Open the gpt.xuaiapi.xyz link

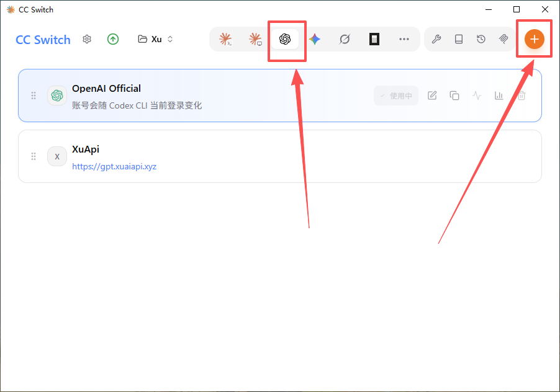tap(114, 167)
